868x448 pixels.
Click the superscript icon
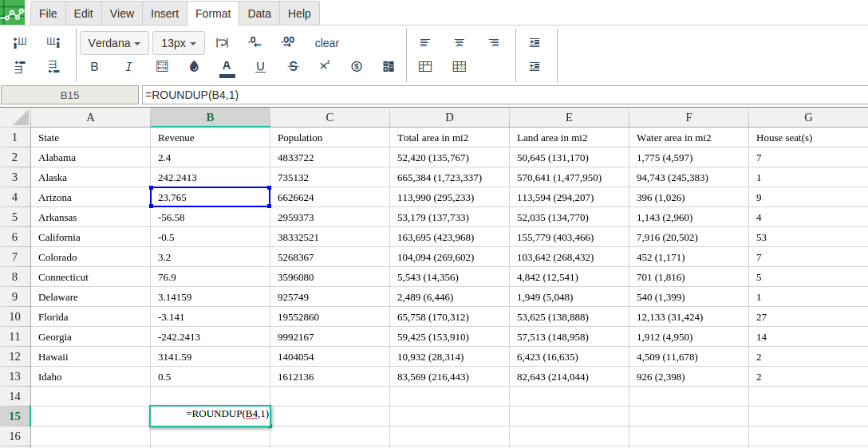[325, 66]
